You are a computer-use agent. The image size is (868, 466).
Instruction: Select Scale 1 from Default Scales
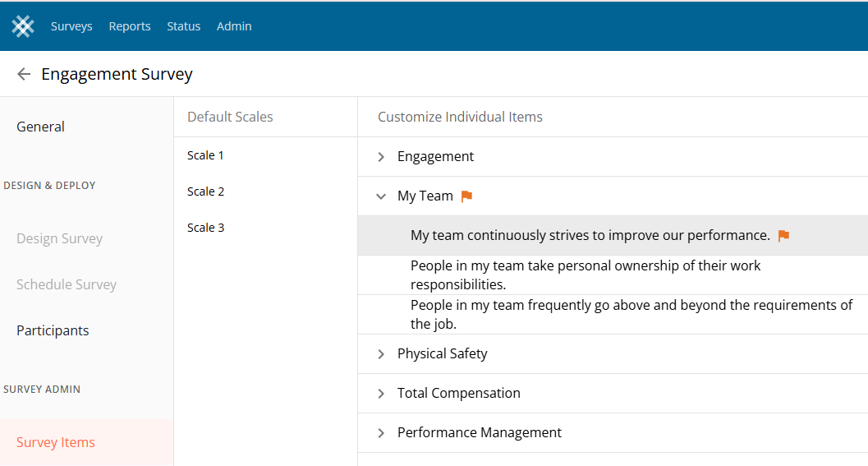205,155
